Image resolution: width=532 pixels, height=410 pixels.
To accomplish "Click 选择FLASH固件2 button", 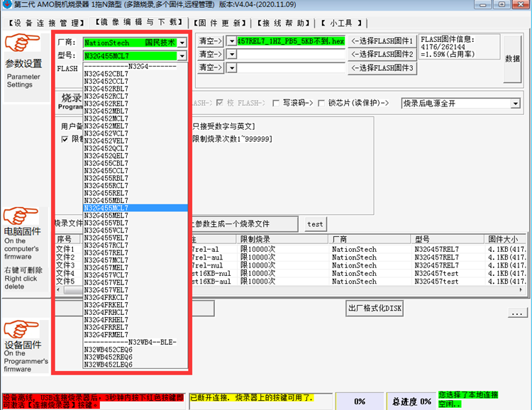I will (382, 55).
